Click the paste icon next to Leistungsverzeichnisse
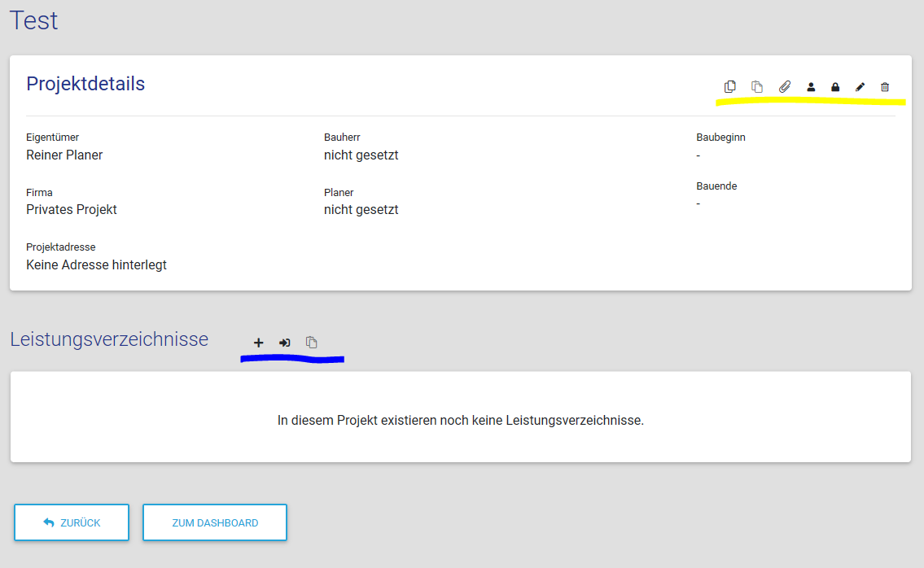Screen dimensions: 924x568 point(311,343)
